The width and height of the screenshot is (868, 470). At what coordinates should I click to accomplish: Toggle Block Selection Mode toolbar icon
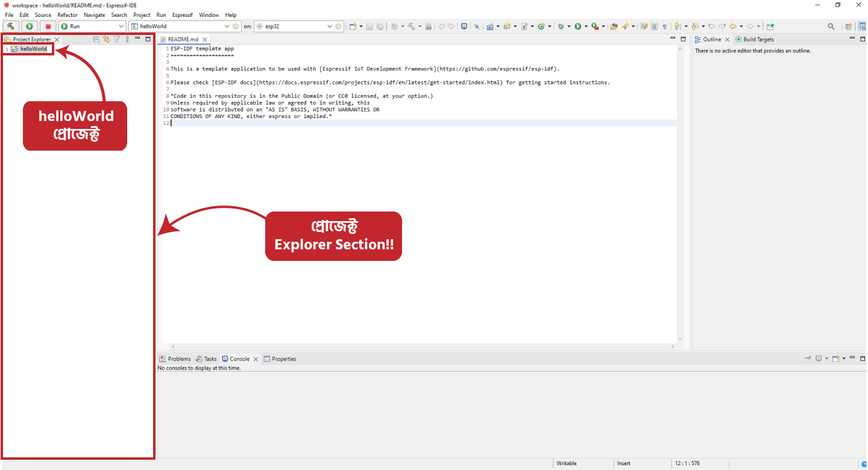click(654, 27)
